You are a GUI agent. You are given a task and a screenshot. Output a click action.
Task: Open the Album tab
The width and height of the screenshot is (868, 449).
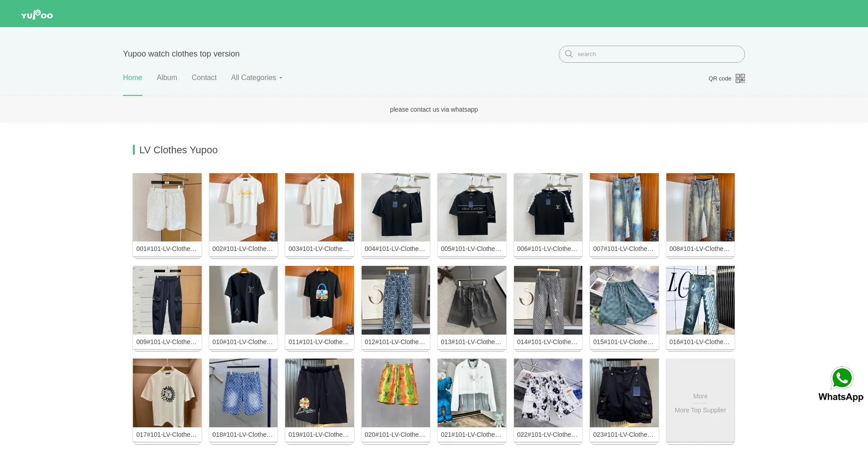(167, 78)
